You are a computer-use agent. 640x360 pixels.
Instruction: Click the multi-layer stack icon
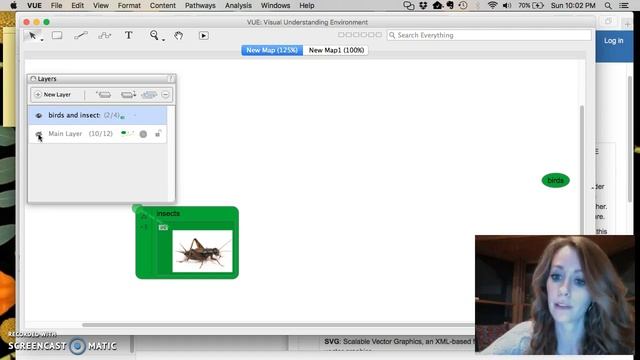coord(149,95)
